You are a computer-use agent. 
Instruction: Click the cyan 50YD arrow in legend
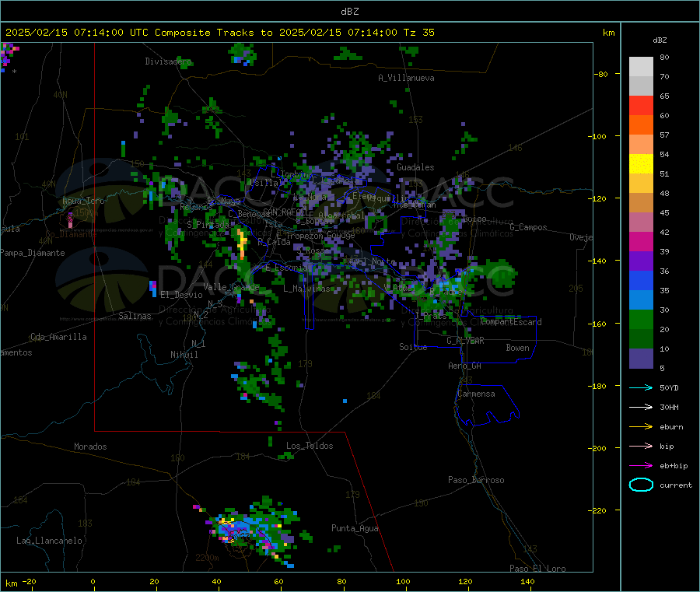pyautogui.click(x=641, y=387)
